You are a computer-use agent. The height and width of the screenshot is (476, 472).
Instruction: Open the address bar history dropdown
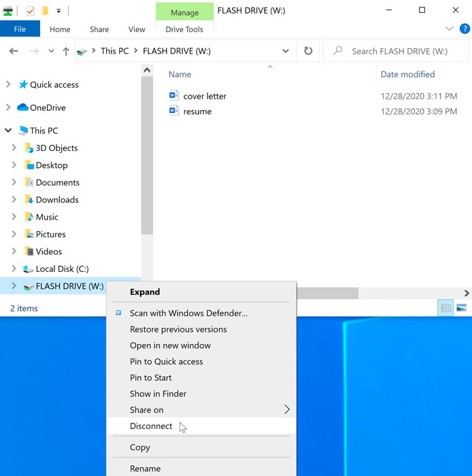[286, 51]
